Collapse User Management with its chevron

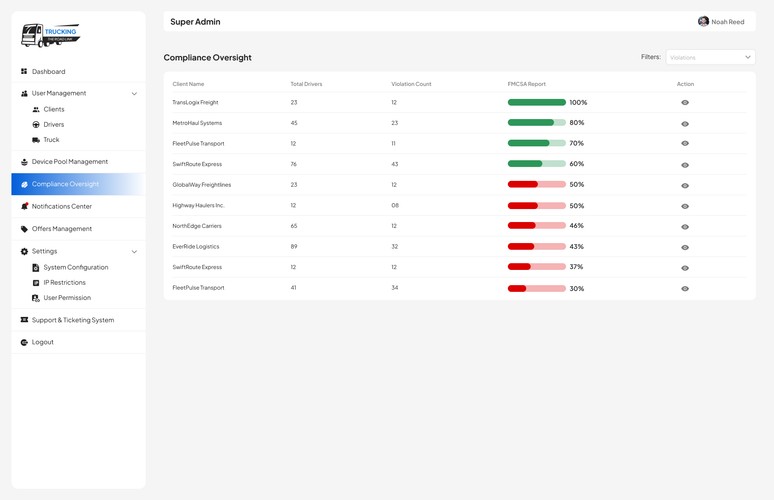(134, 94)
